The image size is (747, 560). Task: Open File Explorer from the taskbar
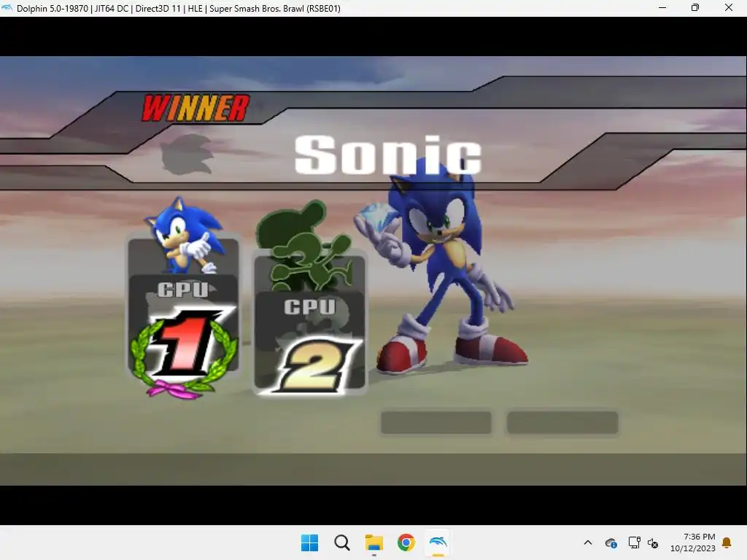pos(374,542)
